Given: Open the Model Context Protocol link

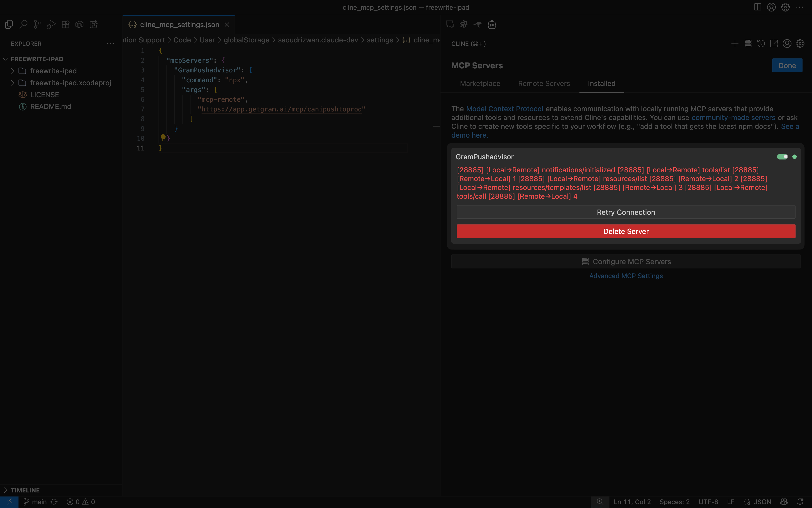Looking at the screenshot, I should [505, 109].
